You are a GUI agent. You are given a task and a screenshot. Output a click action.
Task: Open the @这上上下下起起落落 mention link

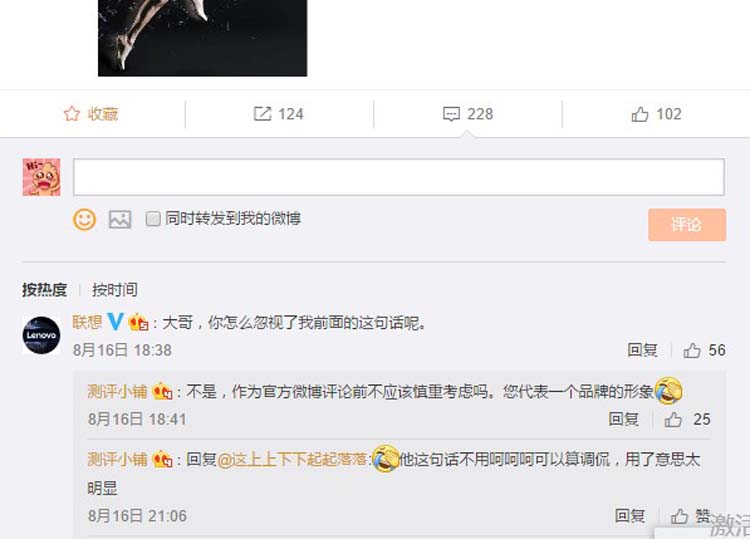tap(292, 460)
